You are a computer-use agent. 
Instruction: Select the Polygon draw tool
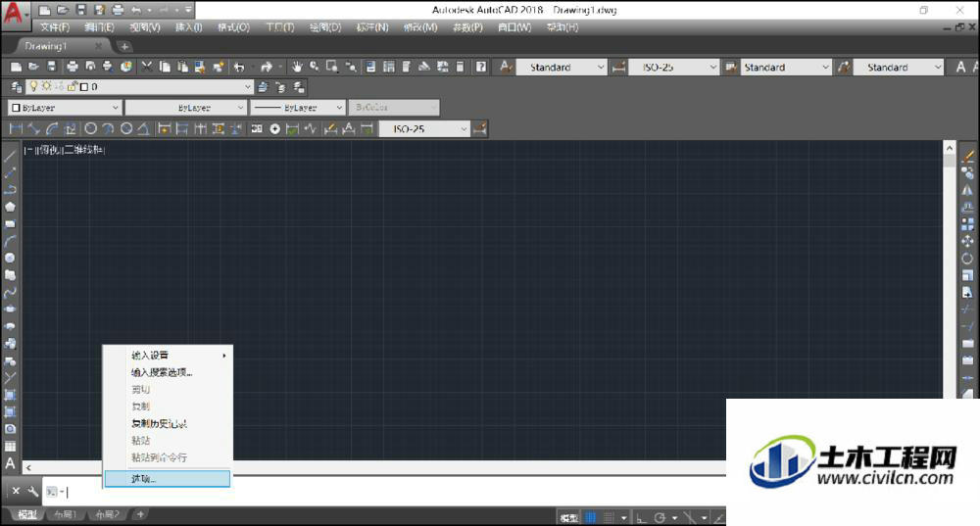[x=10, y=207]
